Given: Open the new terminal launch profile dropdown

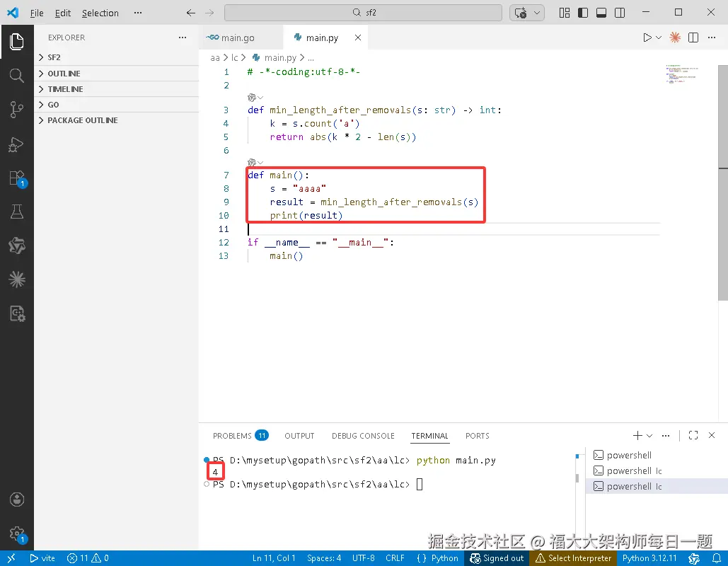Looking at the screenshot, I should (x=649, y=436).
